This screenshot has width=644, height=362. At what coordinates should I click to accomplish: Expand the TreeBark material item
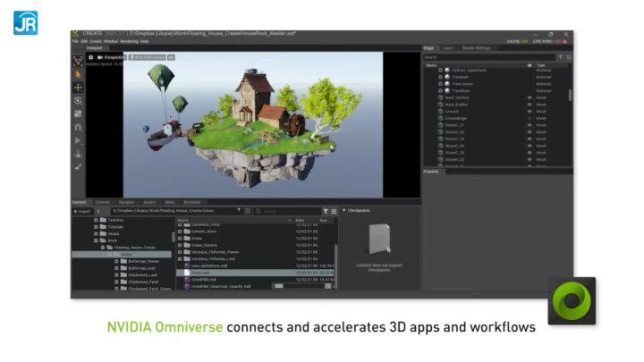(440, 77)
